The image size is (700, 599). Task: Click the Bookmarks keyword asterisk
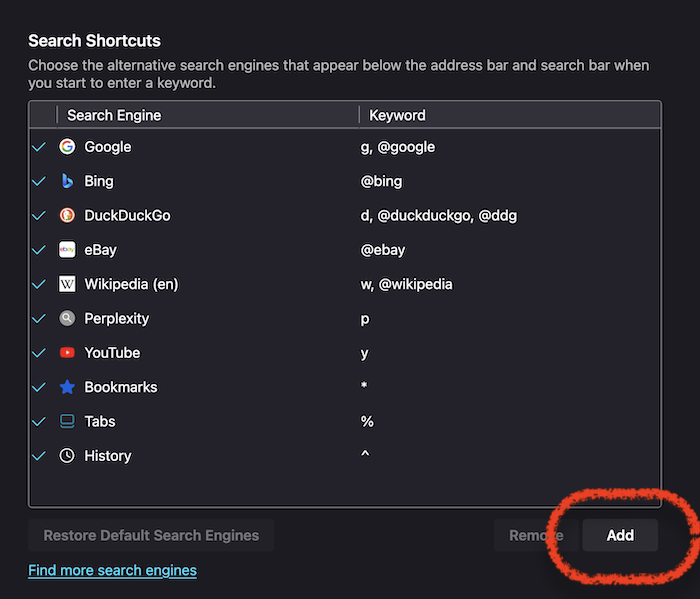pyautogui.click(x=364, y=385)
